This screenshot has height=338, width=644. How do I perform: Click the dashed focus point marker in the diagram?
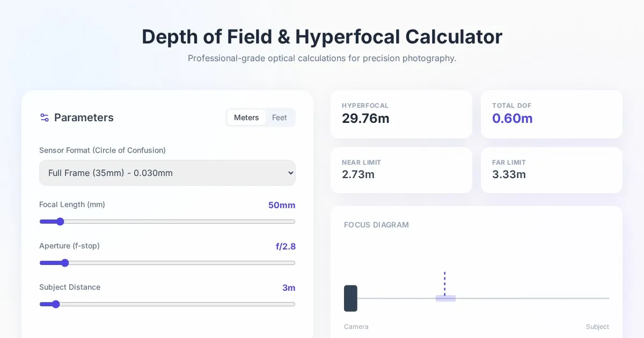(x=444, y=282)
